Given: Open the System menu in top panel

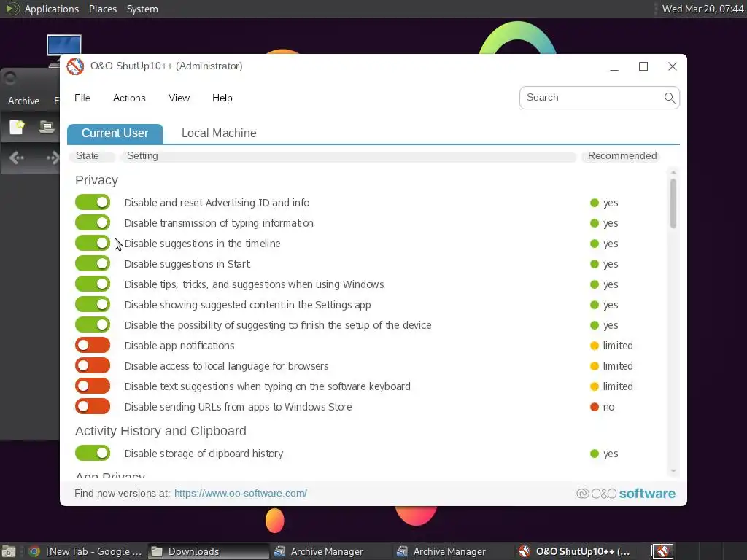Looking at the screenshot, I should pos(142,9).
